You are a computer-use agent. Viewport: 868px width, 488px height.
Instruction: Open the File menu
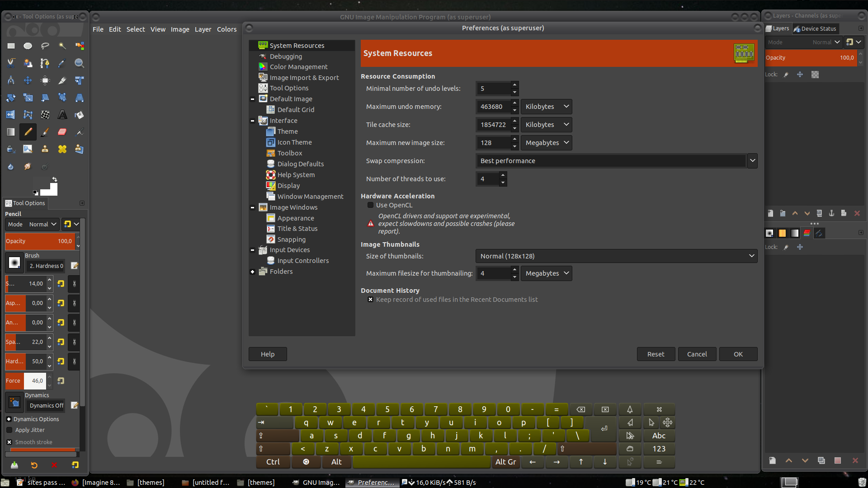[98, 29]
